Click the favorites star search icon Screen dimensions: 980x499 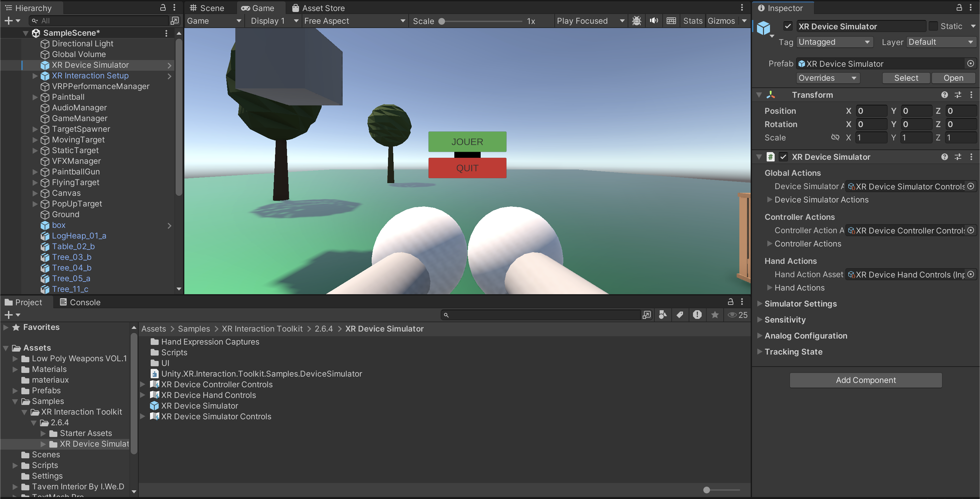click(x=715, y=315)
